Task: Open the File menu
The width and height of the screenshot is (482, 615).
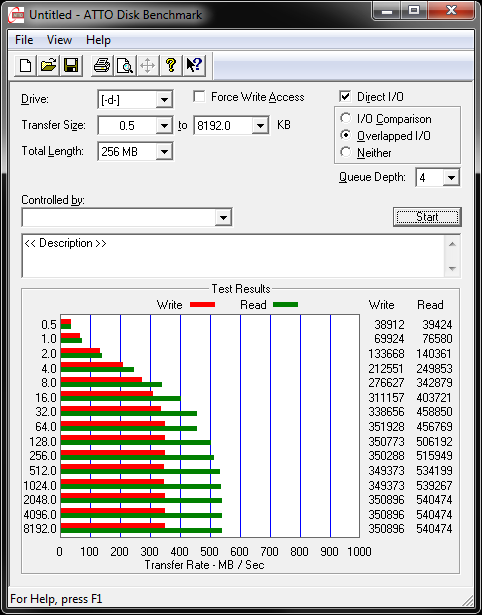Action: [x=24, y=40]
